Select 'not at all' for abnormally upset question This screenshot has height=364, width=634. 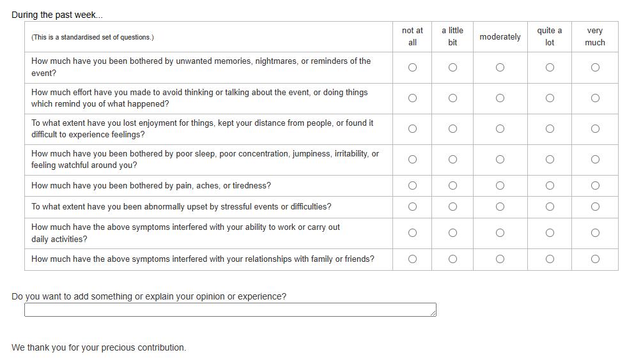pyautogui.click(x=412, y=206)
